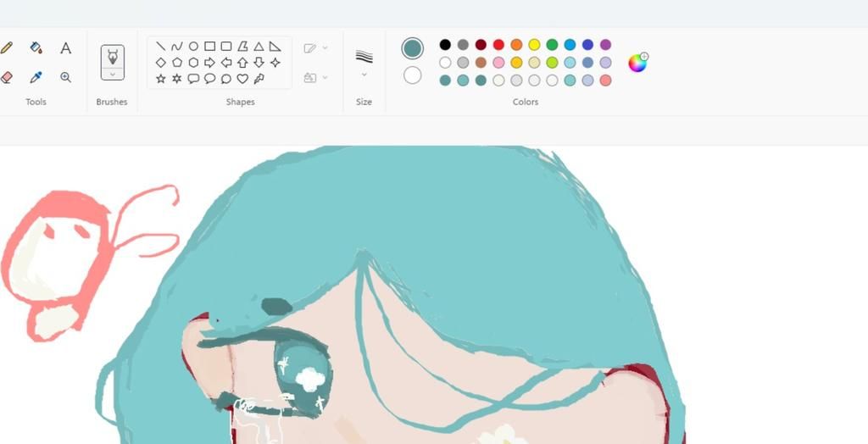Pick the salmon custom color swatch
This screenshot has height=444, width=868.
[x=605, y=80]
